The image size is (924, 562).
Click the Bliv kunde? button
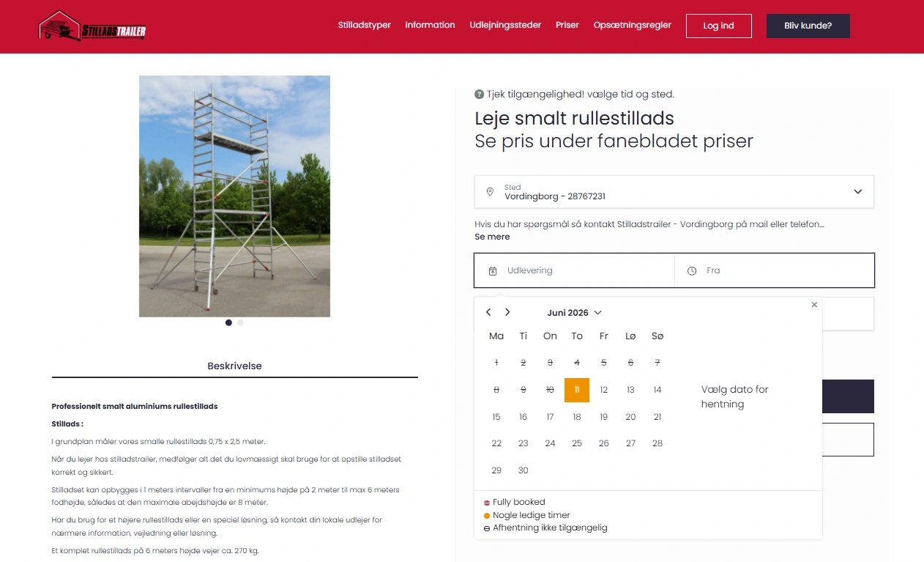point(808,26)
